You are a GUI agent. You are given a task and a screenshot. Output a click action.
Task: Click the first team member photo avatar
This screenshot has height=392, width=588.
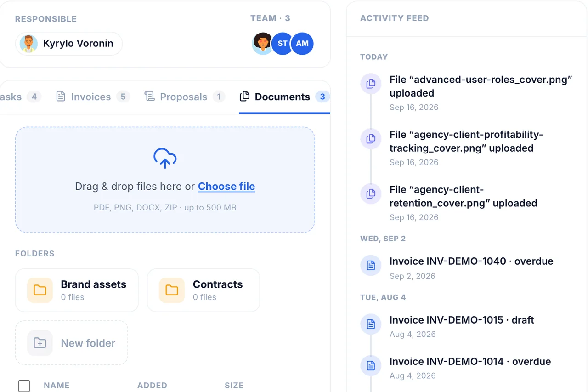pos(262,44)
